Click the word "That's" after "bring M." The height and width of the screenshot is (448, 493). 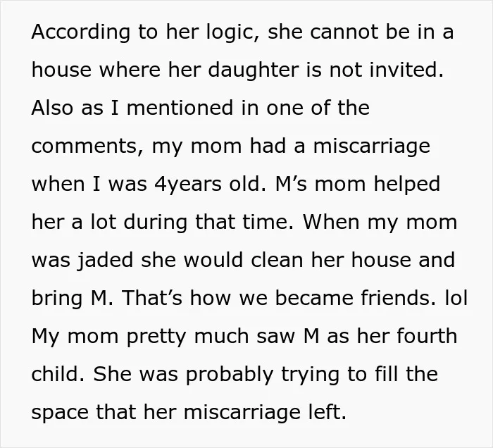[151, 298]
